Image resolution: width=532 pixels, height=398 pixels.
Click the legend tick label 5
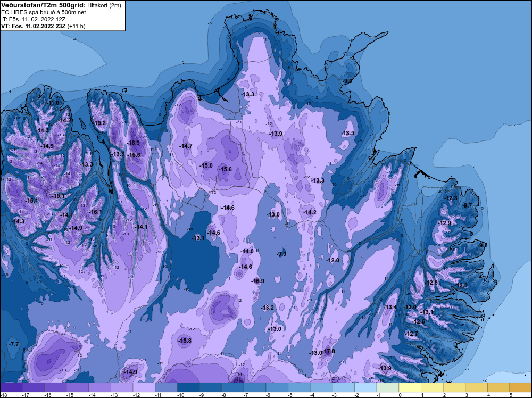coord(511,395)
